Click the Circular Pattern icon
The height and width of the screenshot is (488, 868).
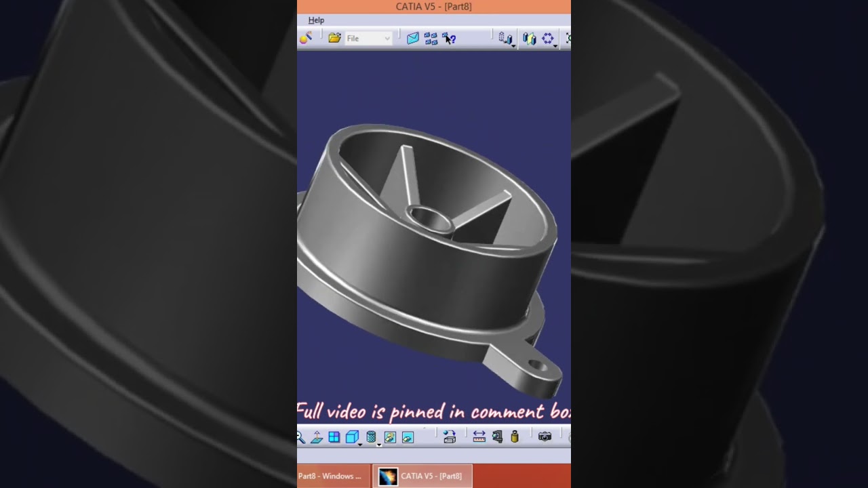click(547, 39)
